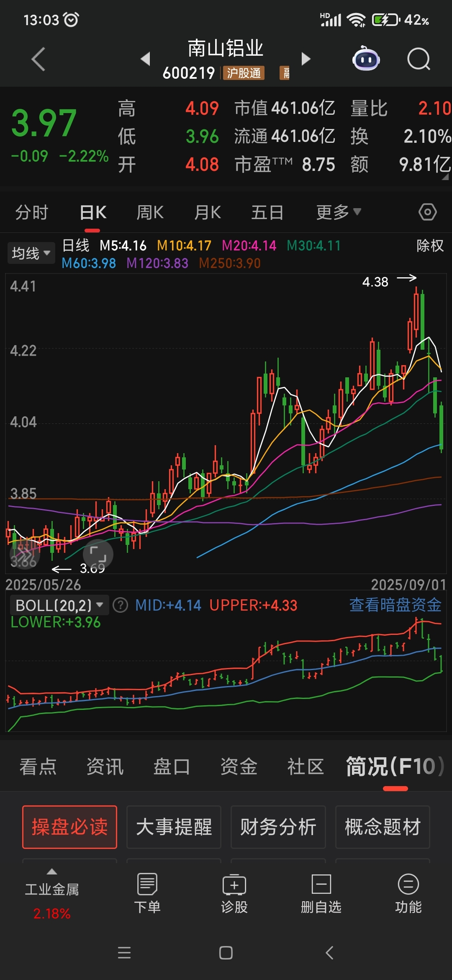This screenshot has height=980, width=452.
Task: Go to previous stock with left triangle
Action: coord(145,59)
